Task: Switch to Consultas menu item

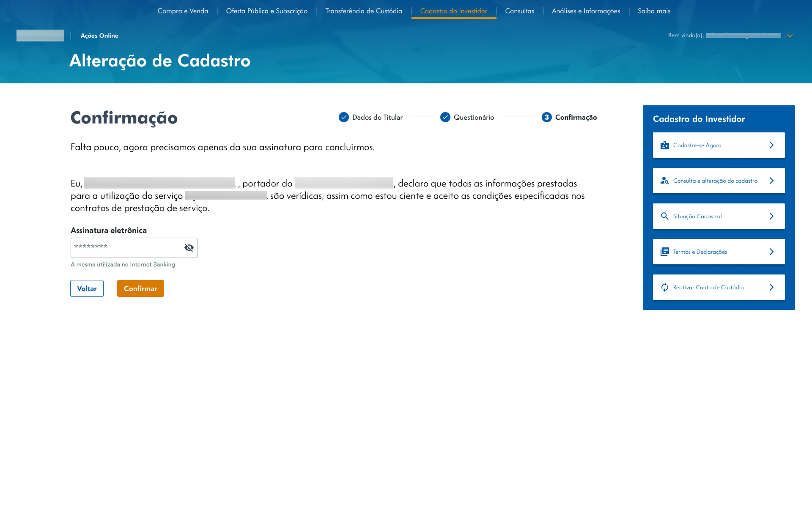Action: click(519, 11)
